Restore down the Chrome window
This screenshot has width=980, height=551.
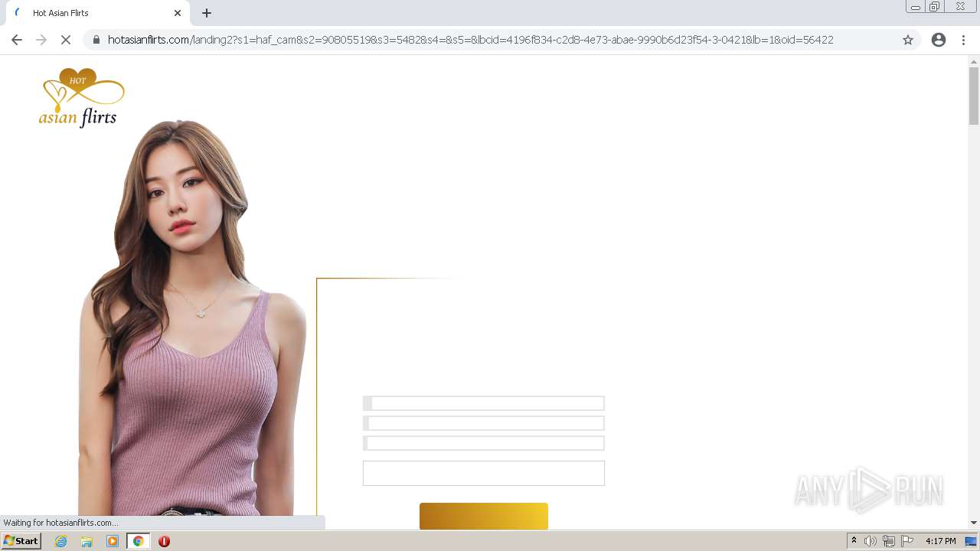[x=935, y=7]
